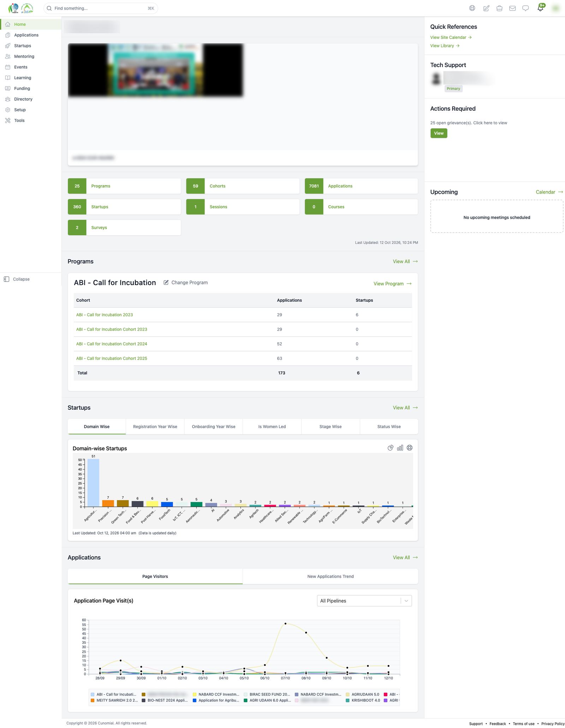Viewport: 565px width, 728px height.
Task: Click the Change Program edit icon
Action: pyautogui.click(x=166, y=283)
